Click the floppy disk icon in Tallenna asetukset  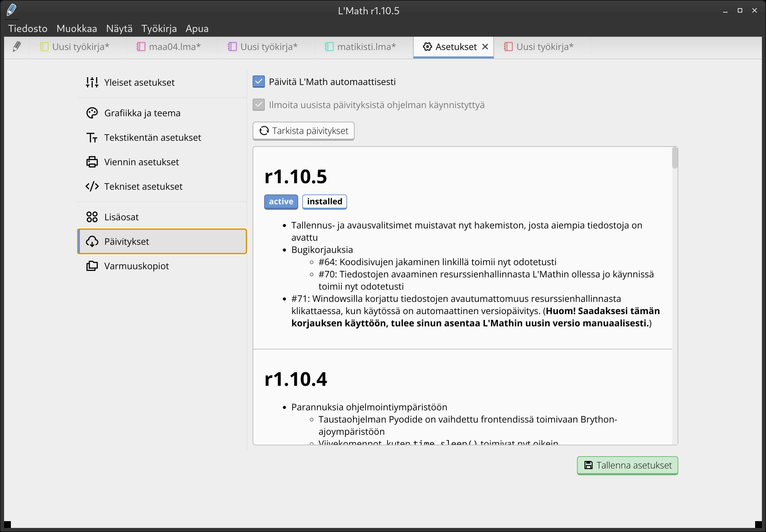[x=589, y=465]
